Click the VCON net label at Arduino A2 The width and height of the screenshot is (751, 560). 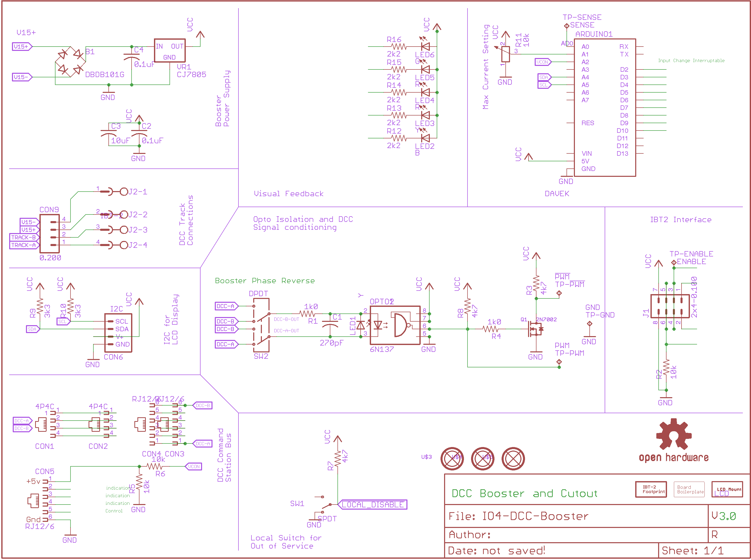[543, 62]
